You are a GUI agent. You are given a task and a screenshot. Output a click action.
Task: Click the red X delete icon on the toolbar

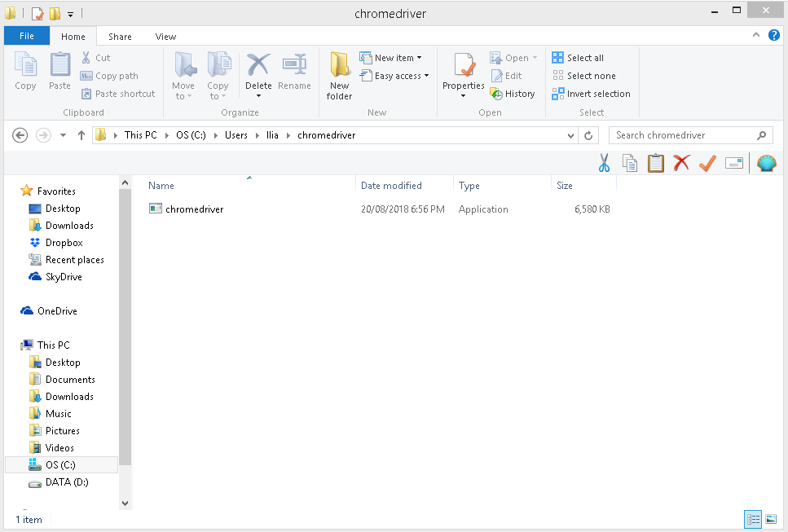[x=682, y=163]
